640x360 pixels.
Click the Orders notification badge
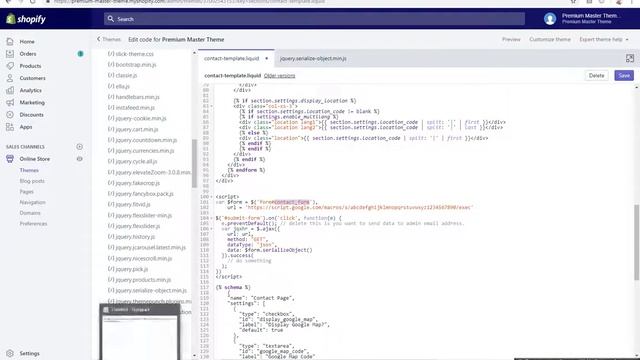(80, 54)
